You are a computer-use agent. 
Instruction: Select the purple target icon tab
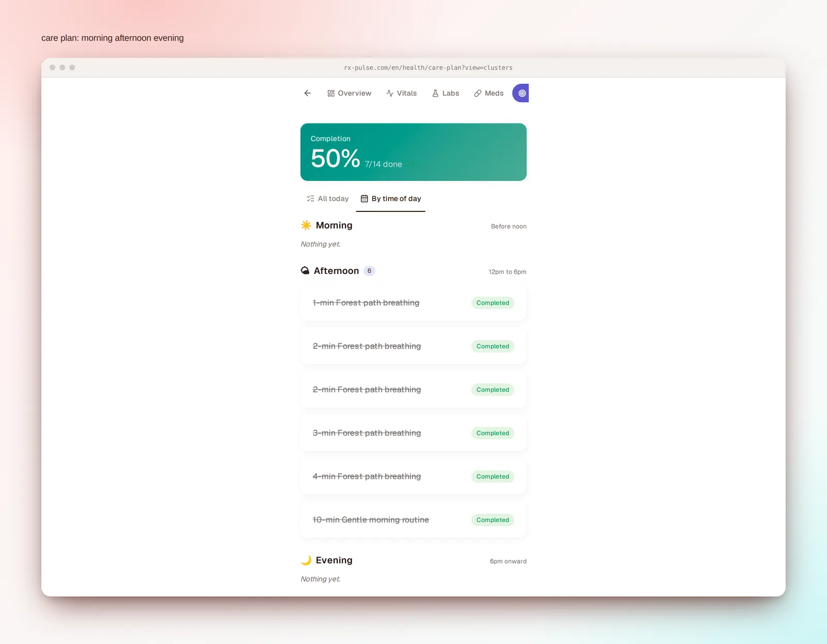[x=521, y=93]
